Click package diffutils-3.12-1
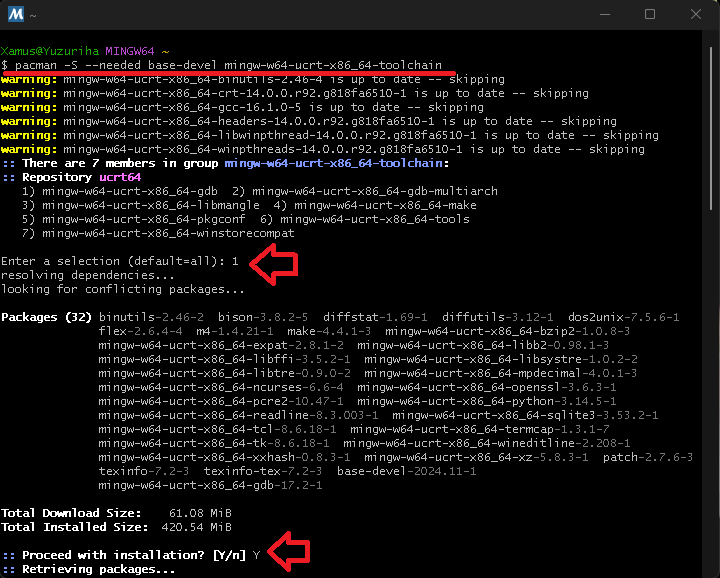Image resolution: width=720 pixels, height=578 pixels. tap(497, 317)
